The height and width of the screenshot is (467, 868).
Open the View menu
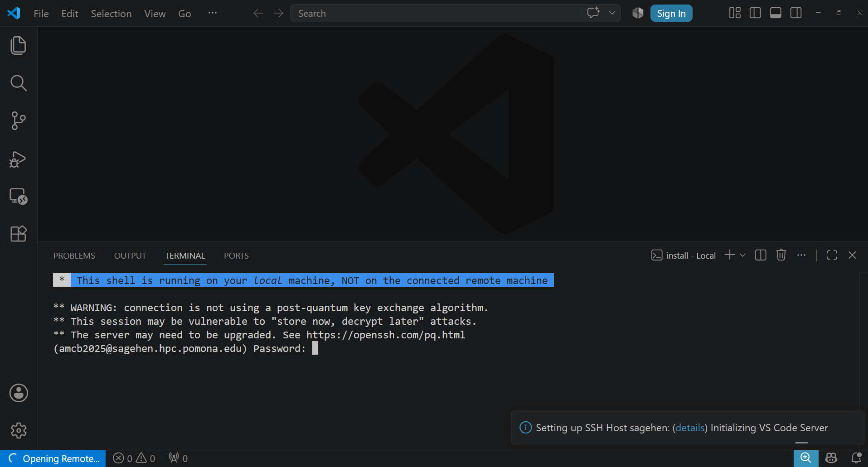coord(155,14)
